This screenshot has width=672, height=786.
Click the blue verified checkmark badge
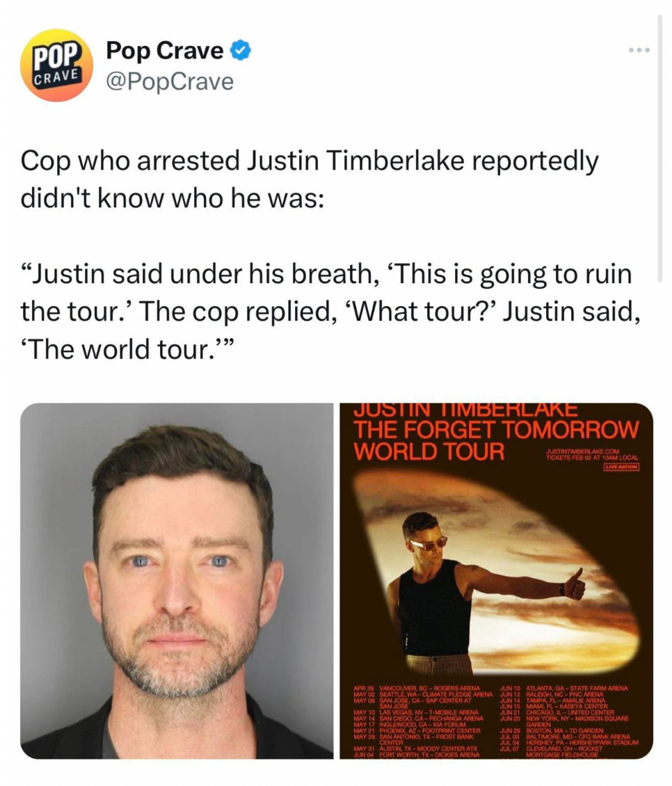tap(240, 51)
